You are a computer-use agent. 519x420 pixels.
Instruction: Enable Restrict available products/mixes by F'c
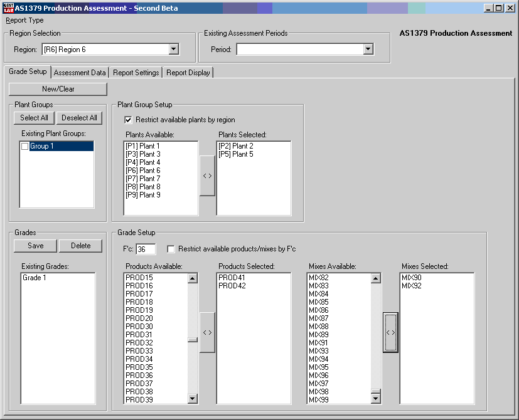[x=171, y=249]
